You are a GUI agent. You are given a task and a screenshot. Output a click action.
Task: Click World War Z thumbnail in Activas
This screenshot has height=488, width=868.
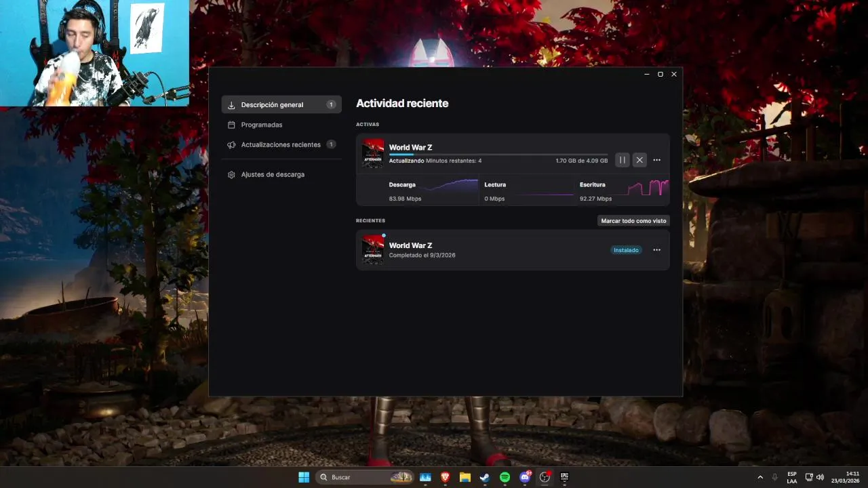(373, 154)
